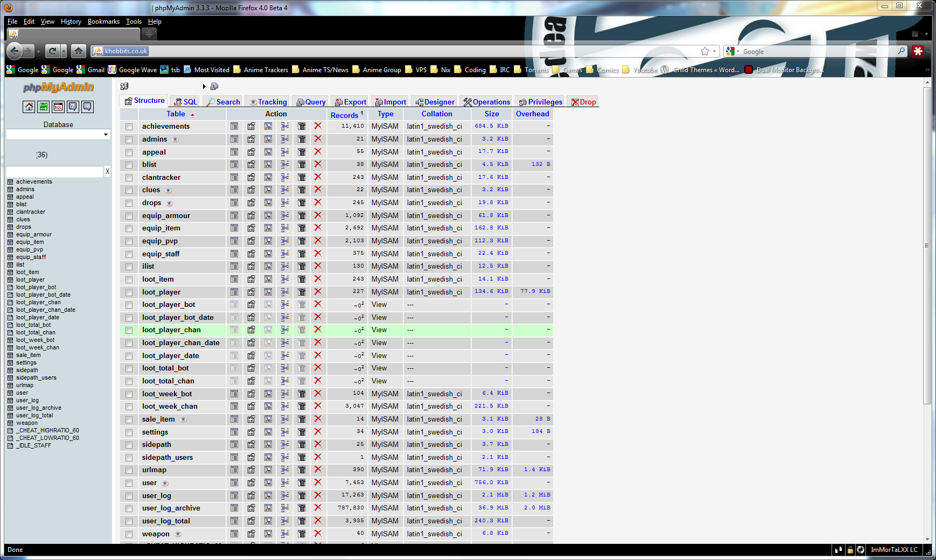Tick the settings table checkbox
This screenshot has height=560, width=936.
(129, 432)
